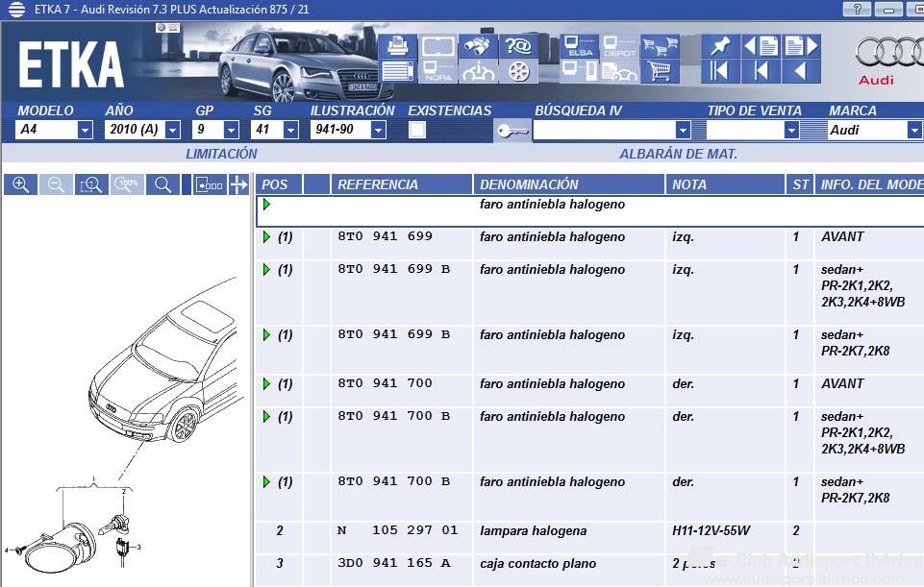Viewport: 924px width, 587px height.
Task: Click the panel divider arrow icon
Action: (239, 184)
